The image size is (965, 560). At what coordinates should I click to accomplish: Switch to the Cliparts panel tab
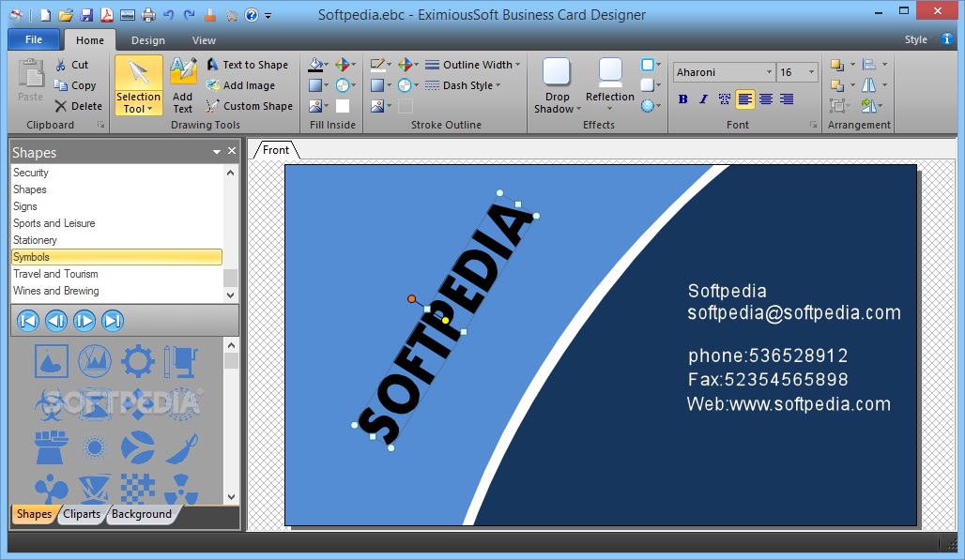82,514
